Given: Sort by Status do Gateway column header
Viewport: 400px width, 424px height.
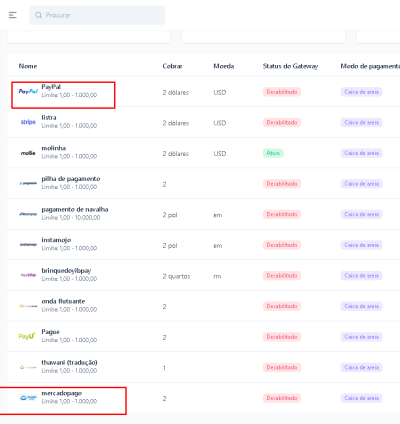Looking at the screenshot, I should [290, 66].
